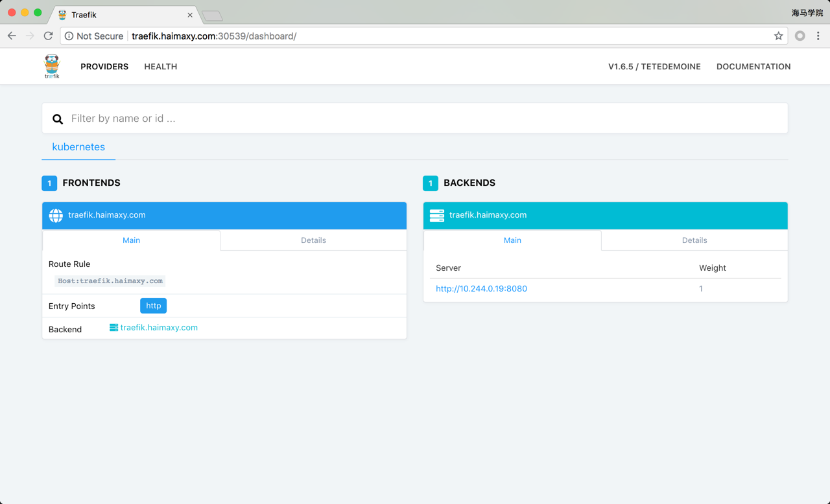Switch to the backend Details tab
The height and width of the screenshot is (504, 830).
[x=694, y=240]
